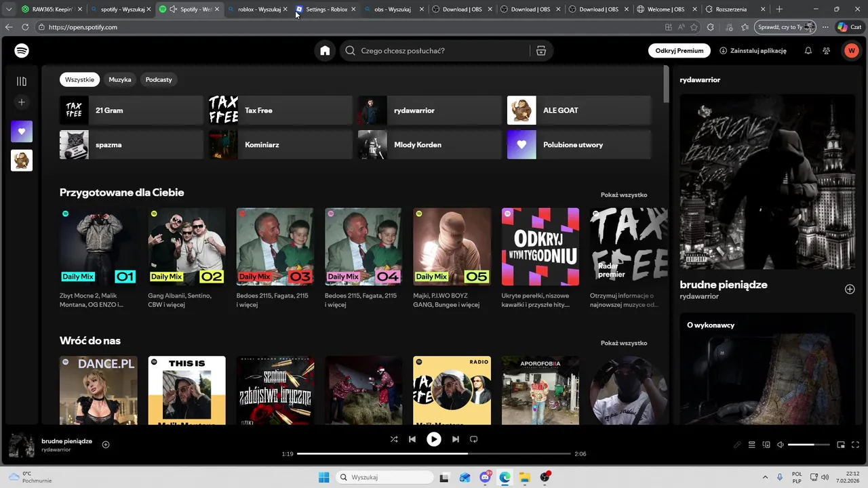Viewport: 868px width, 488px height.
Task: Open the Copilot Czat button
Action: [x=850, y=27]
